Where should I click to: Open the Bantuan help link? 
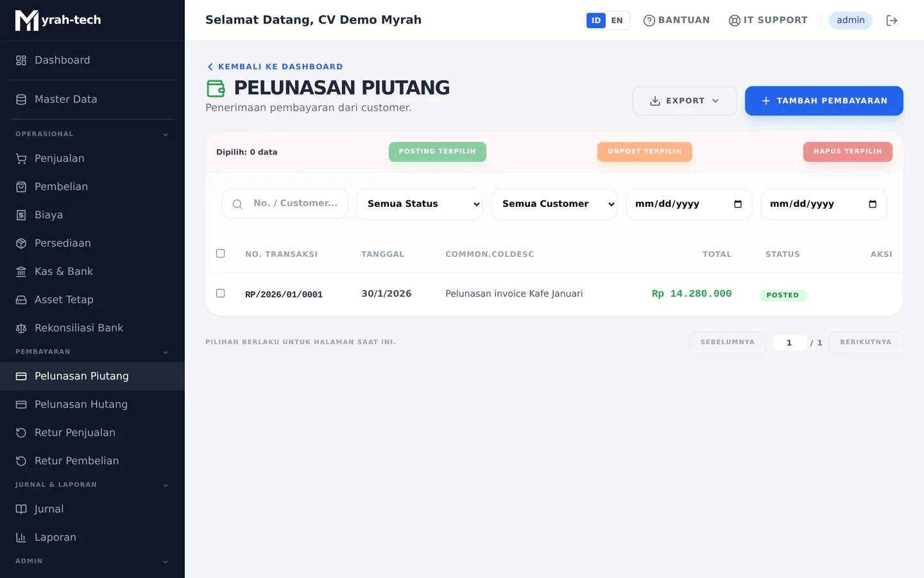pos(676,21)
